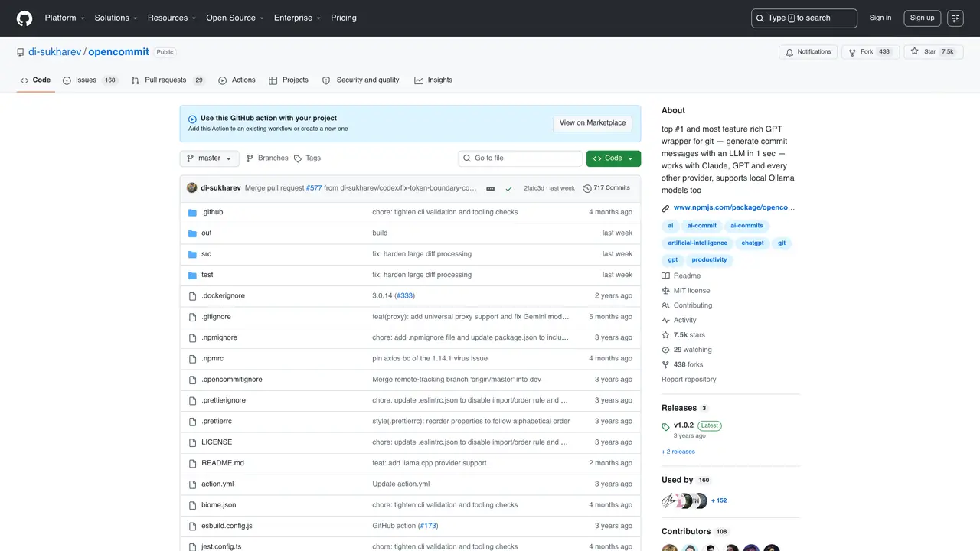Click the eye icon next to 29 watching

[x=666, y=350]
